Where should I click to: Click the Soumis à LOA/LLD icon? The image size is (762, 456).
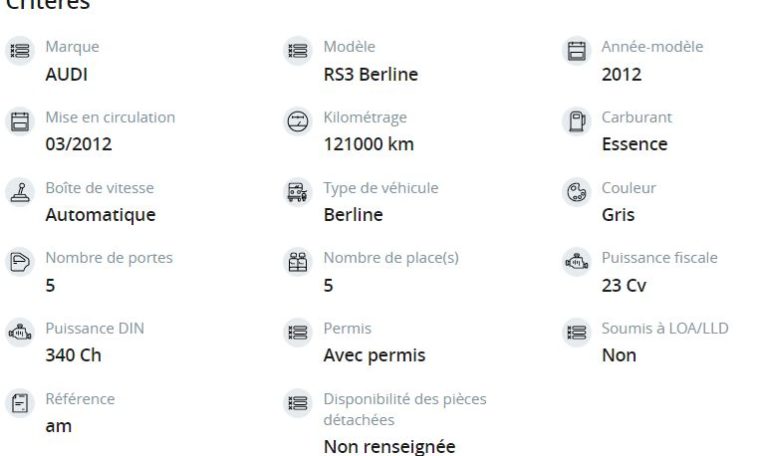pos(577,333)
